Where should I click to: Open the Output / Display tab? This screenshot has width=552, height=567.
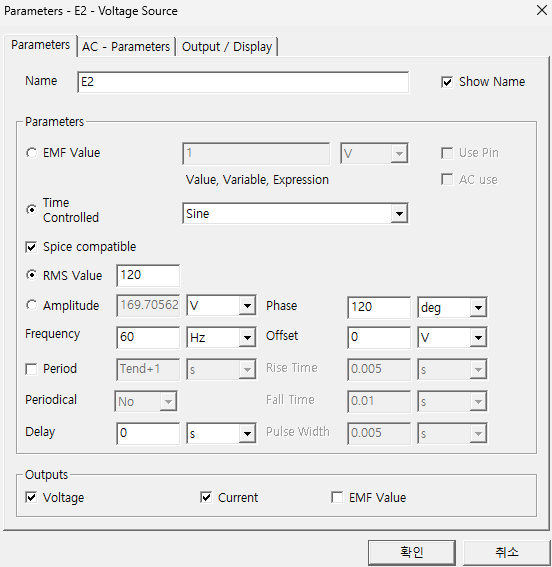[227, 47]
